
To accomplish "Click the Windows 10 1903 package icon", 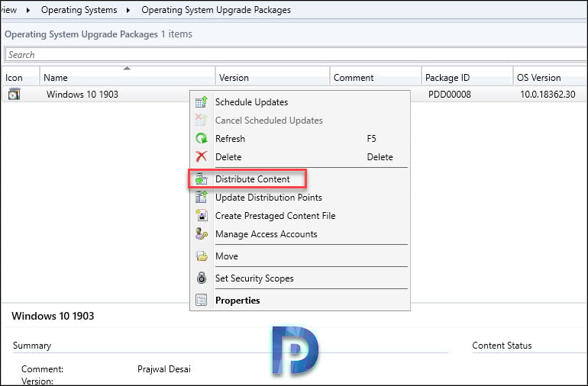I will 14,94.
